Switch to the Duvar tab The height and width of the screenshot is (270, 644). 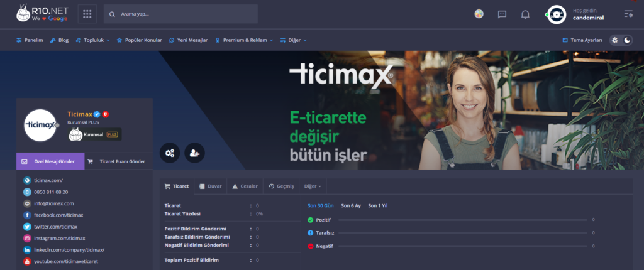210,186
